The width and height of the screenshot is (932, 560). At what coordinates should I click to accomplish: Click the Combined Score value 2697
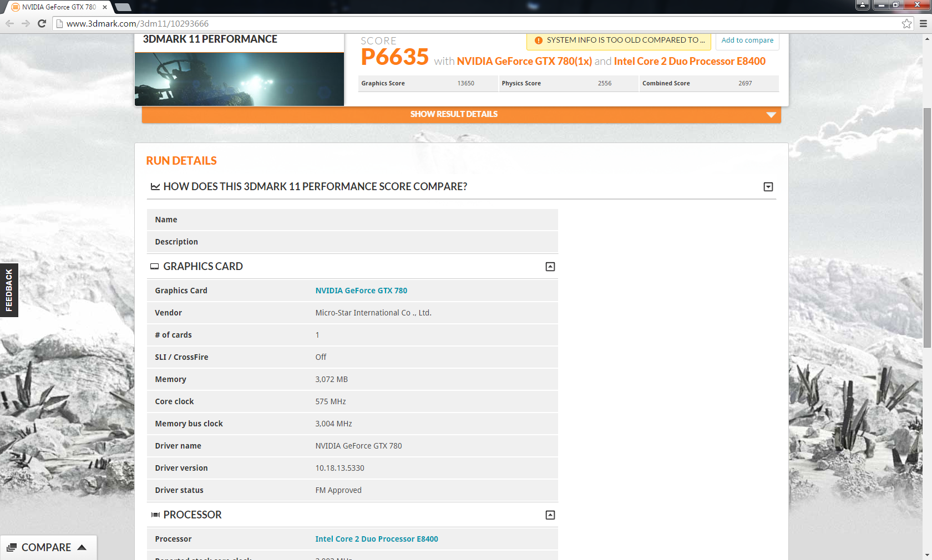coord(745,83)
